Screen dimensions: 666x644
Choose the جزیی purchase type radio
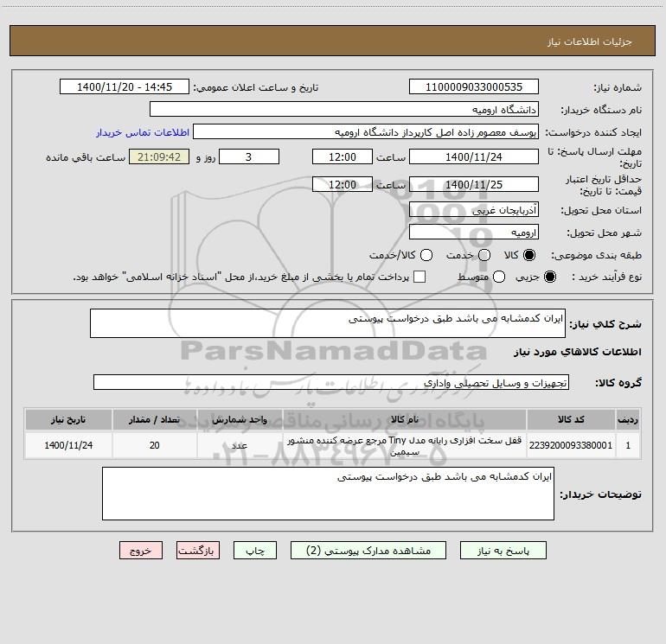(x=549, y=277)
